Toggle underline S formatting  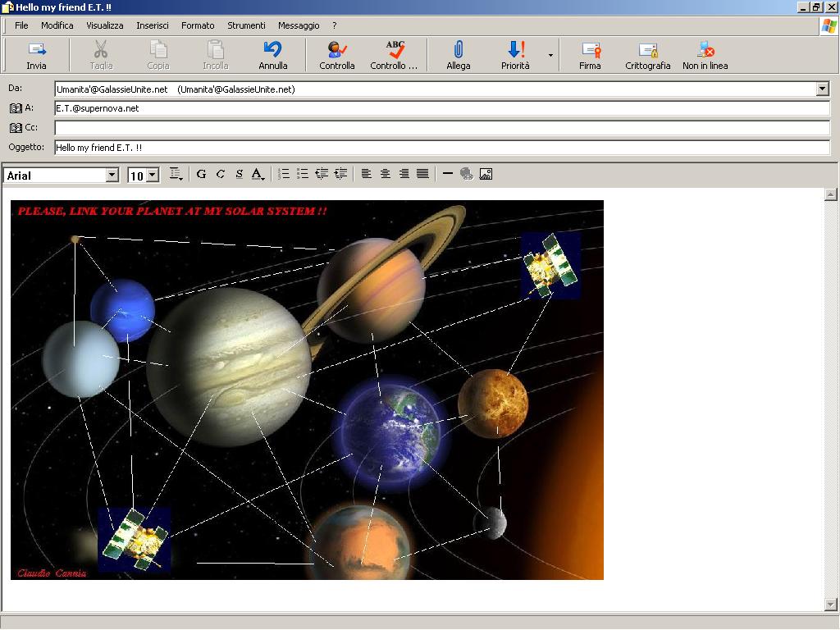point(239,174)
